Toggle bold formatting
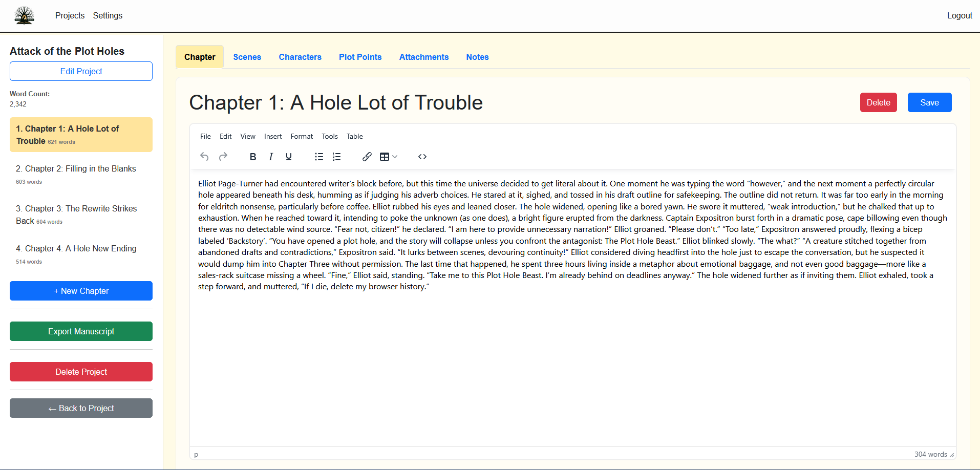 (252, 157)
